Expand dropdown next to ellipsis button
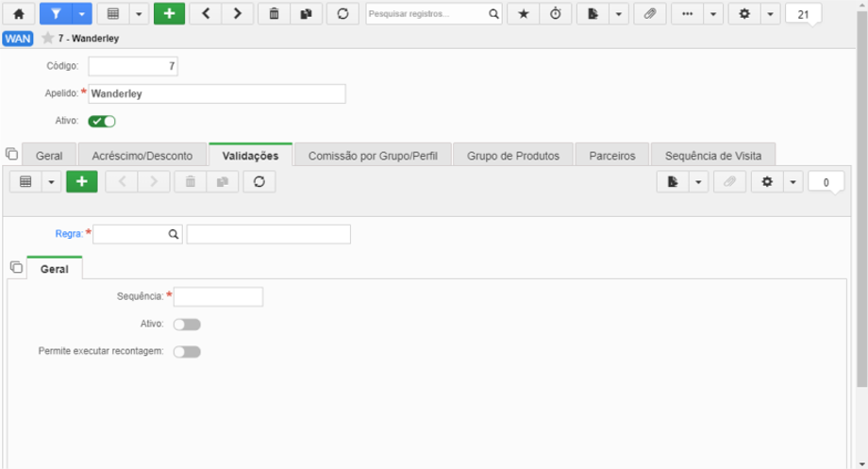Image resolution: width=868 pixels, height=469 pixels. point(713,14)
